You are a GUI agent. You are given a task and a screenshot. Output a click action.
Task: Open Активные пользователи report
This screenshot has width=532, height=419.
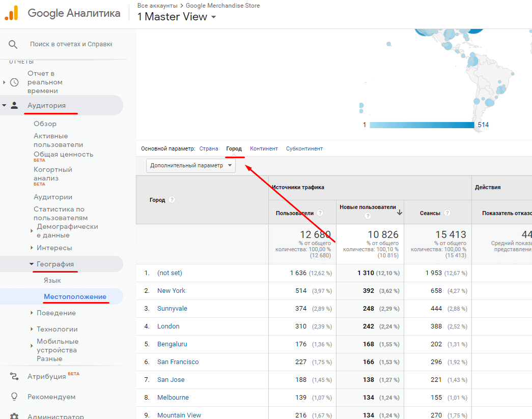point(59,140)
